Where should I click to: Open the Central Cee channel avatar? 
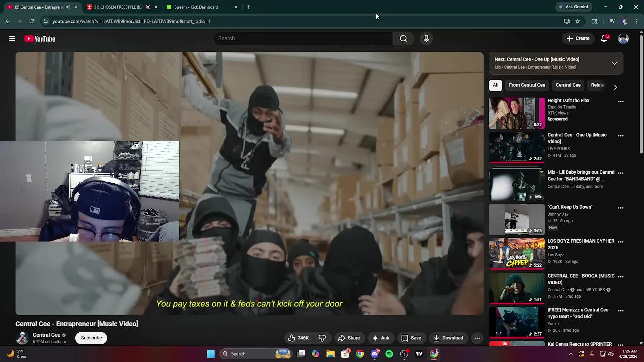point(22,338)
